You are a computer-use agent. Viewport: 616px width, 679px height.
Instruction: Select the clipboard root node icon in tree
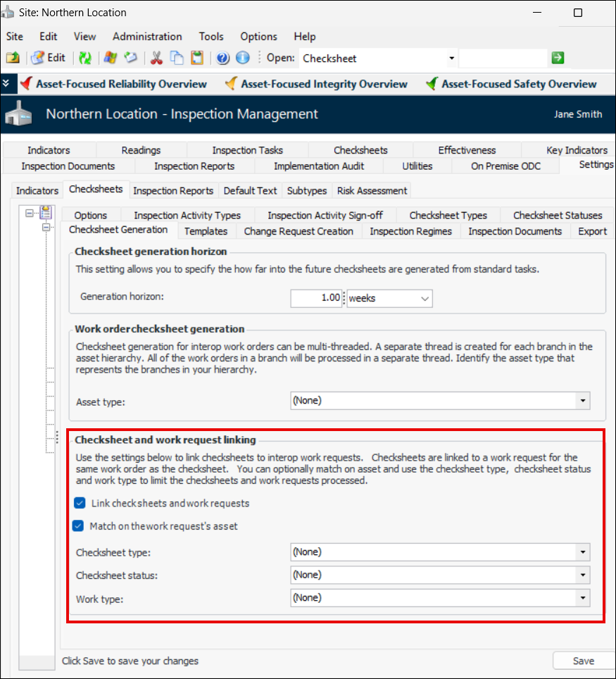[46, 213]
